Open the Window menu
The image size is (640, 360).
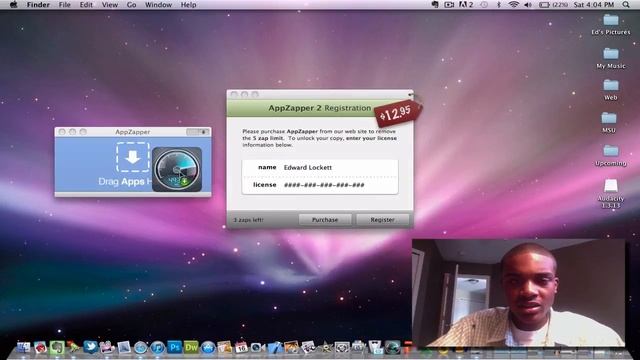158,5
